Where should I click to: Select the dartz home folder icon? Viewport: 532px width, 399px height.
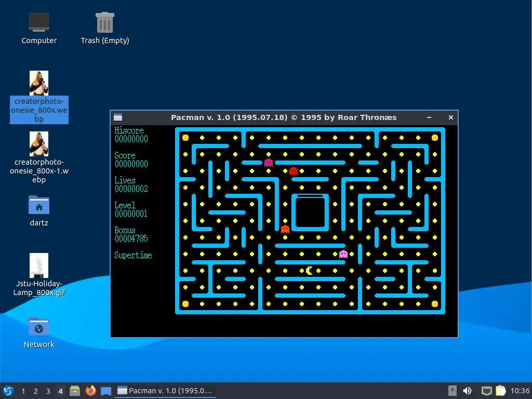coord(38,211)
